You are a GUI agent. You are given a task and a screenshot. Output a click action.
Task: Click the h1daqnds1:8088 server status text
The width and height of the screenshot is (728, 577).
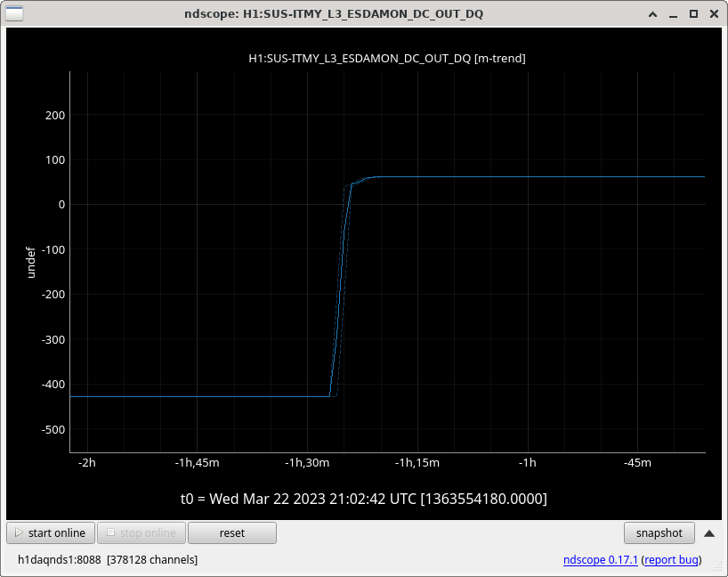(60, 560)
